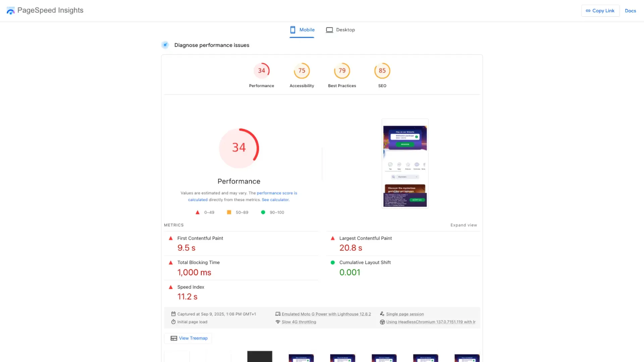The image size is (644, 362).
Task: Expand Emulated Moto G Power details
Action: tap(326, 314)
